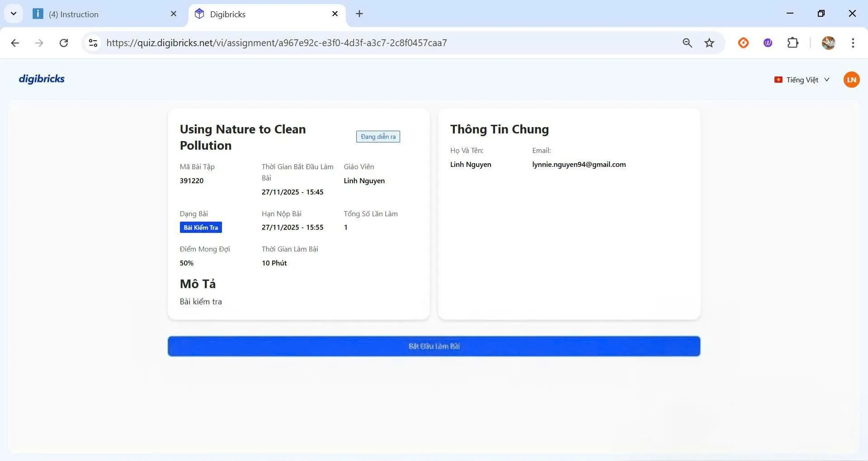Open Chrome profile avatar
The width and height of the screenshot is (868, 461).
[828, 43]
